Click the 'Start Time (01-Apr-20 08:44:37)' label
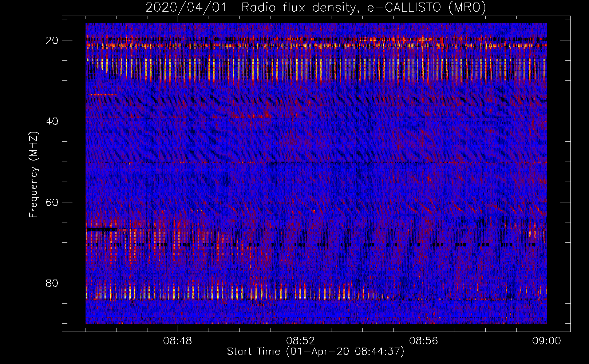Screen dimensions: 589x364 tap(316, 352)
